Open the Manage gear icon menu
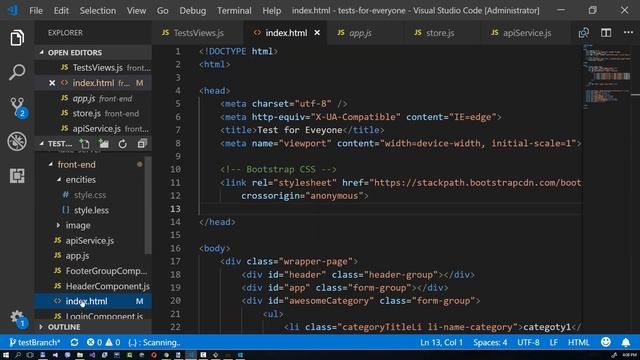 [x=17, y=318]
